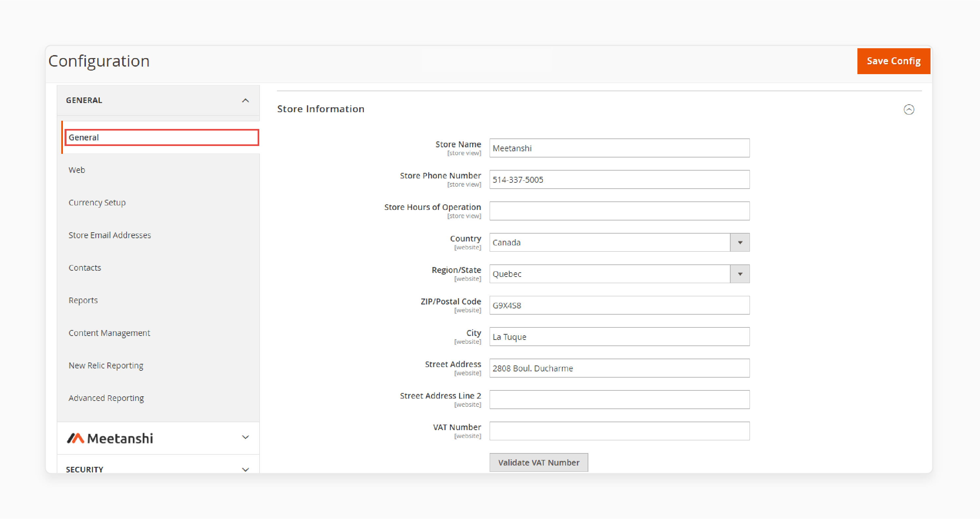Open Advanced Reporting settings
This screenshot has height=519, width=980.
point(106,398)
